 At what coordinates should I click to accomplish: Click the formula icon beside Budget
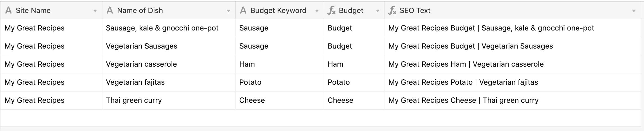click(x=332, y=10)
